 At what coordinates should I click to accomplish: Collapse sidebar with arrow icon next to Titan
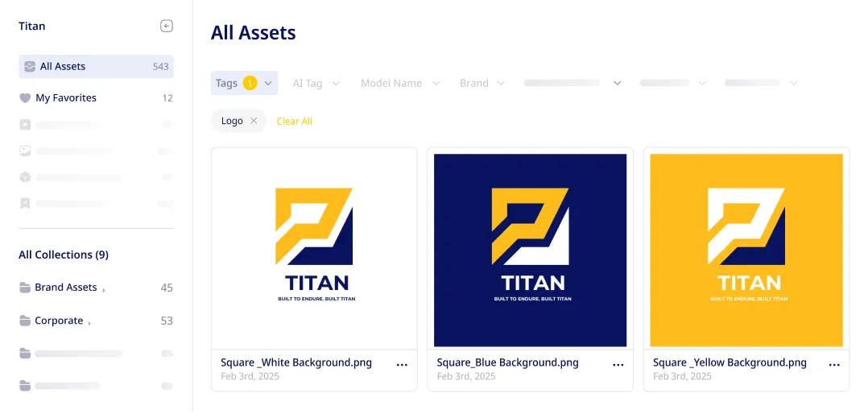(x=167, y=26)
